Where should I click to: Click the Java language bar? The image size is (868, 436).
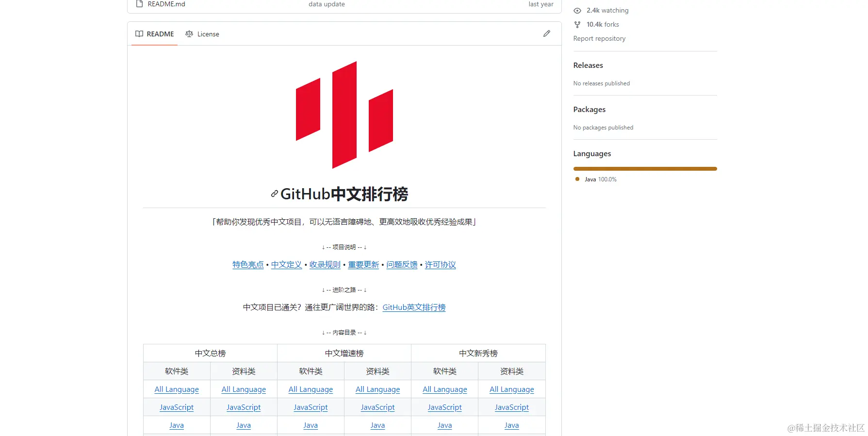(x=645, y=169)
